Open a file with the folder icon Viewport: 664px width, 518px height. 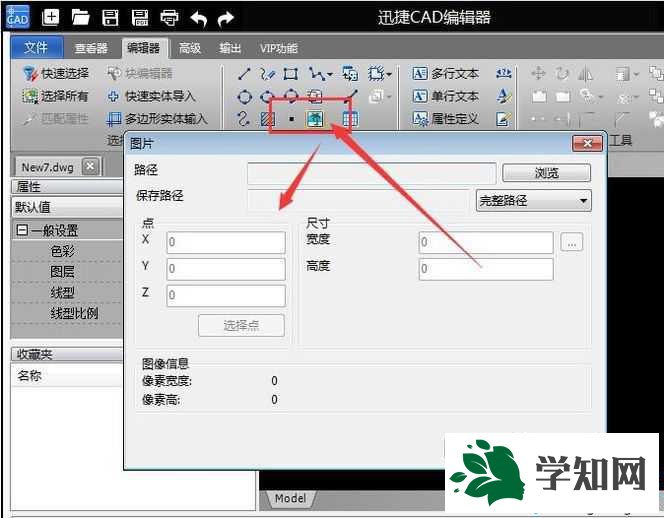[x=80, y=17]
